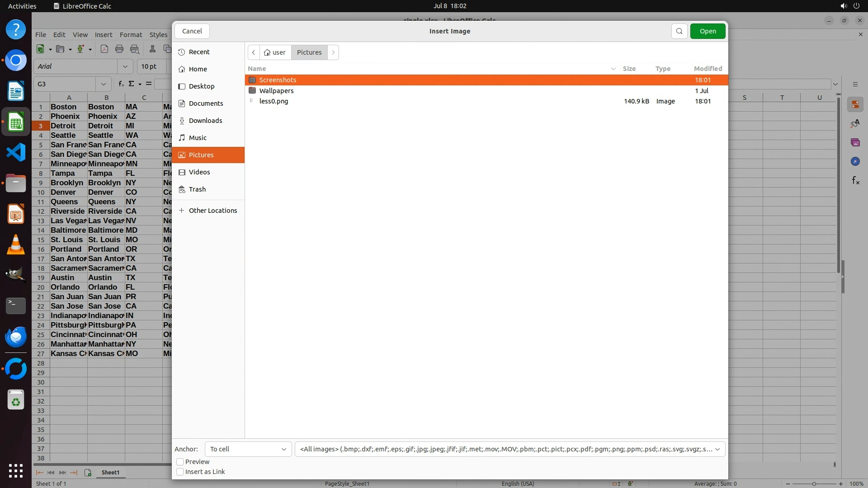Expand the Arial font name dropdown

point(125,66)
